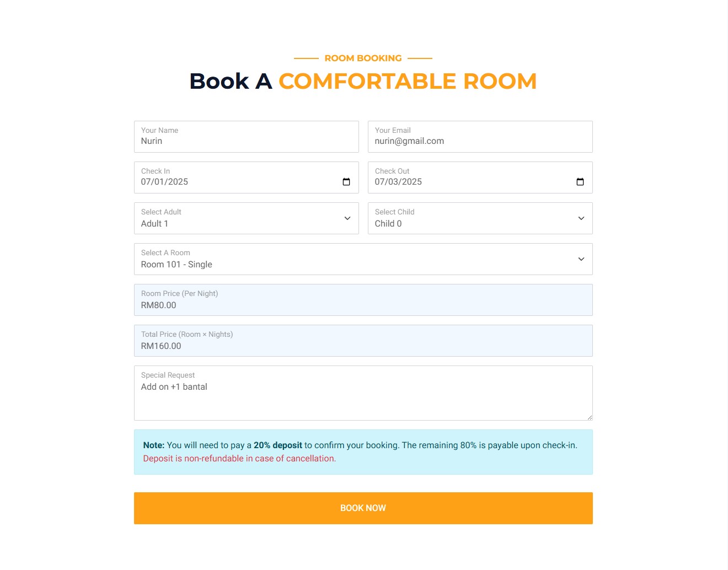The image size is (728, 570).
Task: Click the bold 20% deposit text
Action: coord(278,445)
